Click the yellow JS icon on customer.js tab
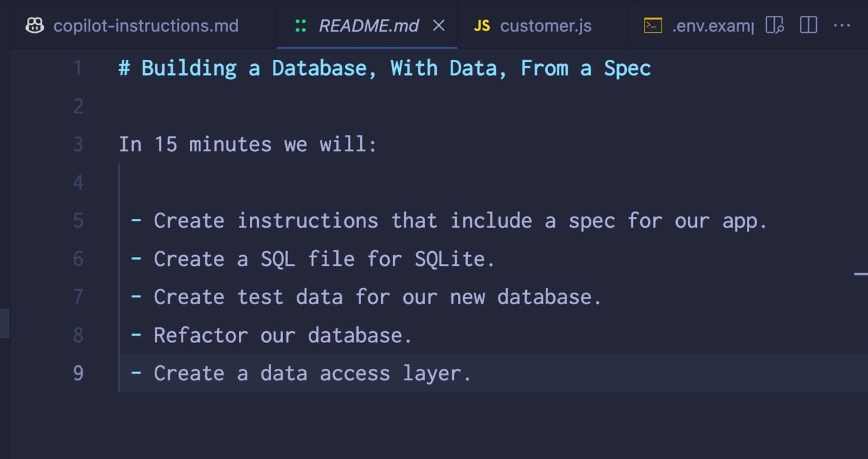Screen dimensions: 868x459 (483, 25)
